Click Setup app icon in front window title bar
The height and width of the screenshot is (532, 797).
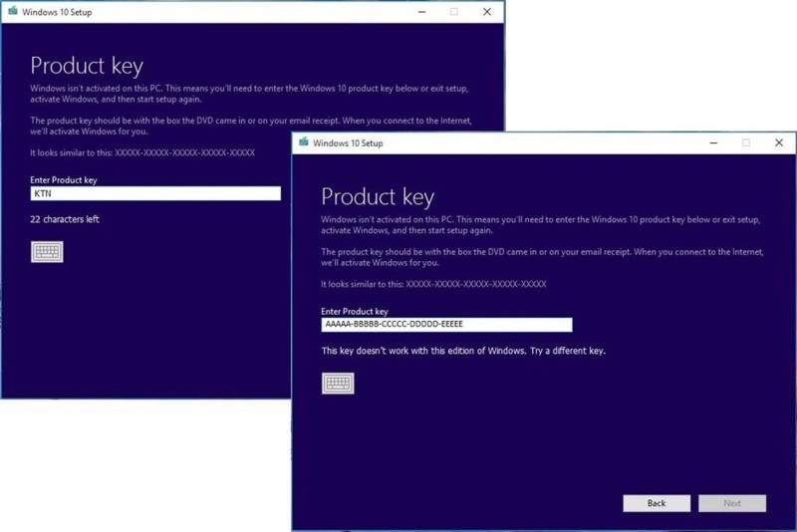tap(303, 142)
